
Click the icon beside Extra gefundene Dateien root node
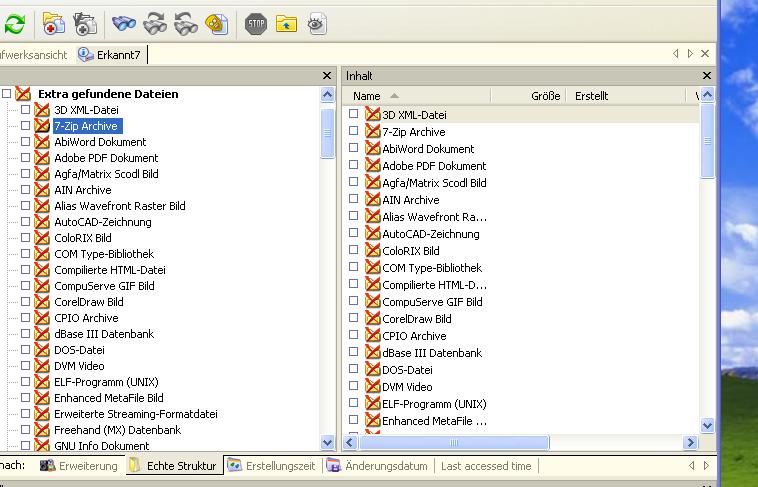coord(23,93)
